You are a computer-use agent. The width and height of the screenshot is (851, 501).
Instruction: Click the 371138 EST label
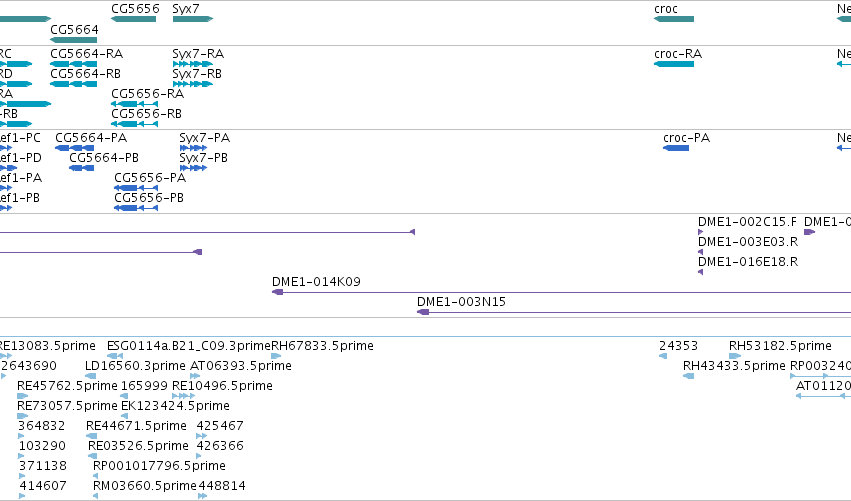43,466
